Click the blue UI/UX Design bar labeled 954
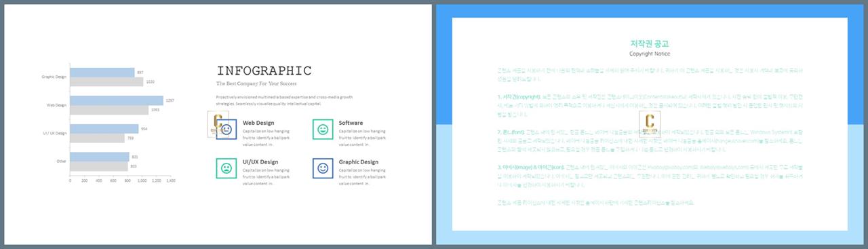The width and height of the screenshot is (868, 249). 104,128
